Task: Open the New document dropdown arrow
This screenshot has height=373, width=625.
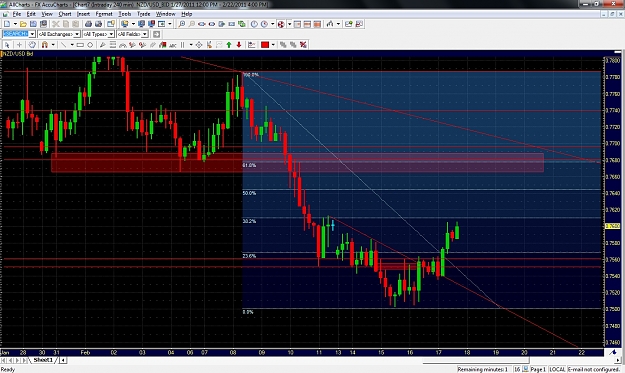Action: pos(15,24)
